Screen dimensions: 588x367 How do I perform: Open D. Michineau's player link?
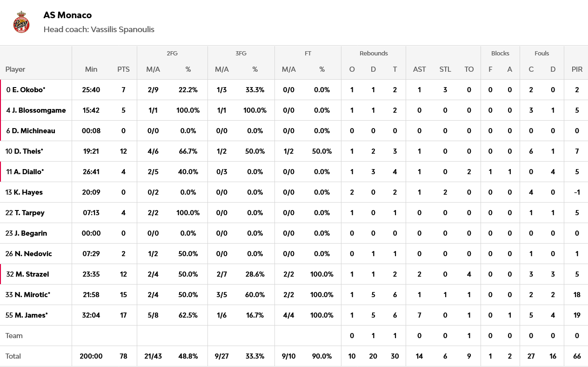tap(33, 131)
